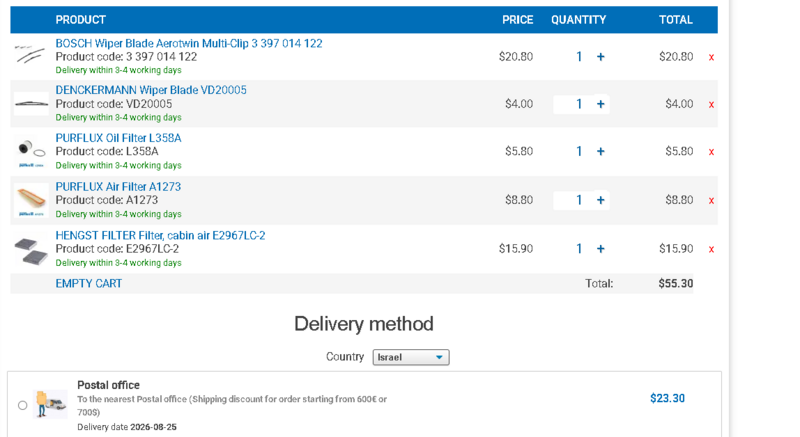Open BOSCH Wiper Blade Aerotwin product link
The width and height of the screenshot is (800, 437).
(189, 43)
